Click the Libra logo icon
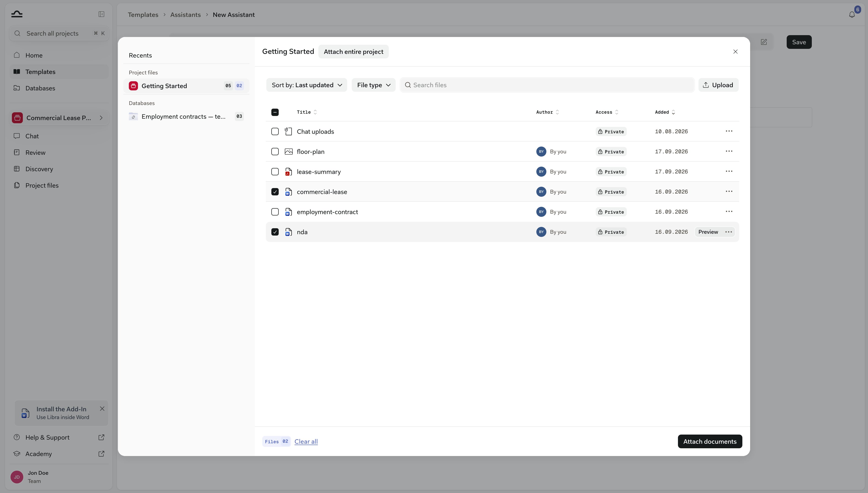 point(17,14)
